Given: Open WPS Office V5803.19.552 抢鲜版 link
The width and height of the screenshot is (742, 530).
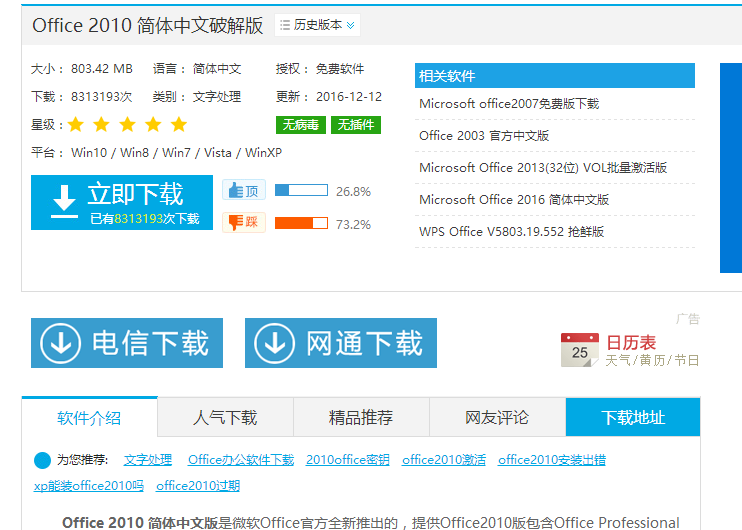Looking at the screenshot, I should pos(512,231).
